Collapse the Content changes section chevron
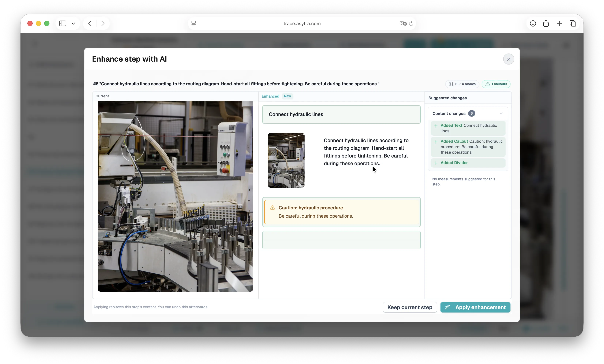The width and height of the screenshot is (604, 364). (501, 113)
